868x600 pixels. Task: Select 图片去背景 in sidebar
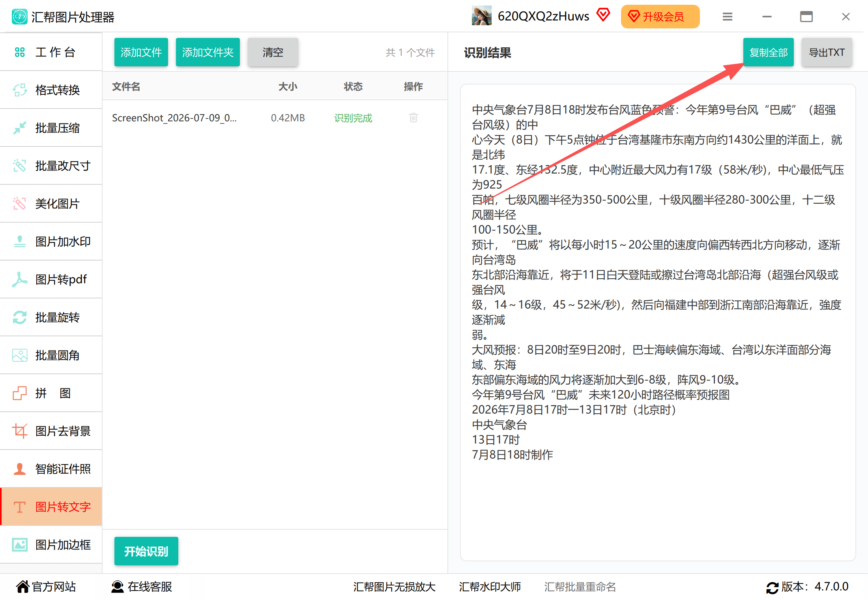pyautogui.click(x=51, y=431)
